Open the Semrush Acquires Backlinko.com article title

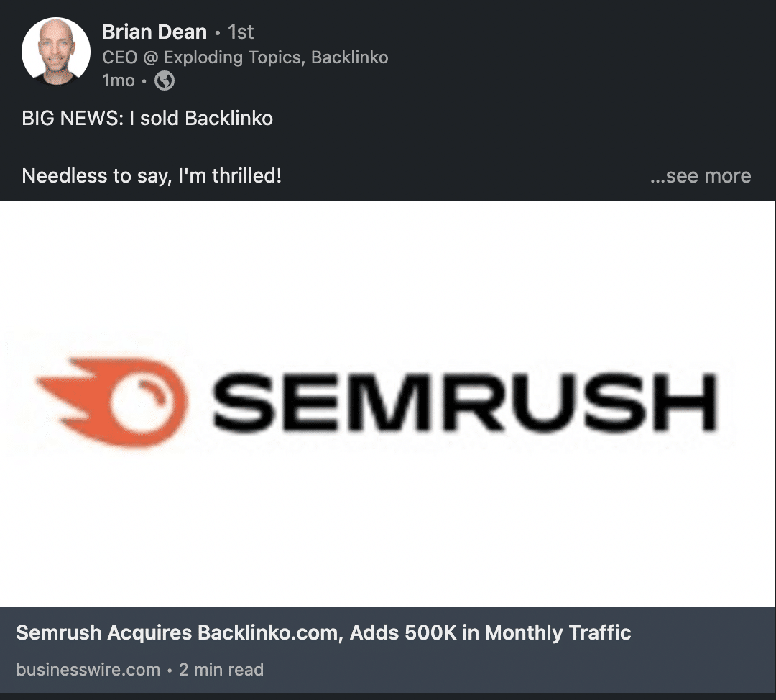coord(323,632)
